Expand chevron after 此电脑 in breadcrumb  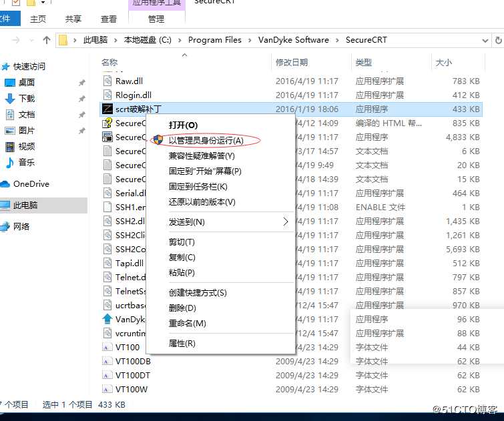(x=115, y=40)
